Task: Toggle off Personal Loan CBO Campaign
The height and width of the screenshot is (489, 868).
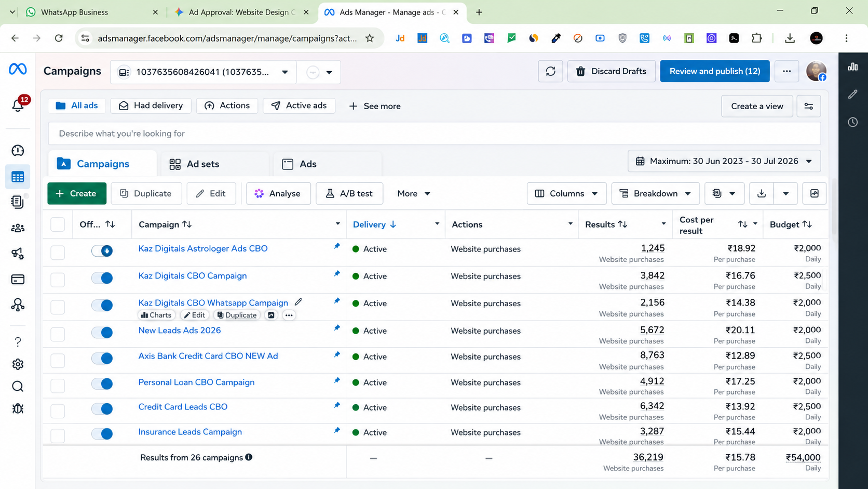Action: (102, 384)
